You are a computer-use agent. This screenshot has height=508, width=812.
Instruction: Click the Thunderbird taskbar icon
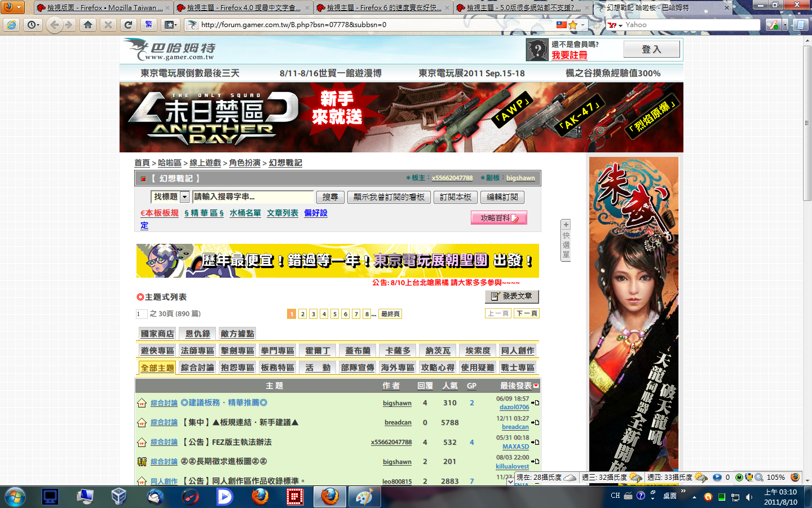click(155, 497)
